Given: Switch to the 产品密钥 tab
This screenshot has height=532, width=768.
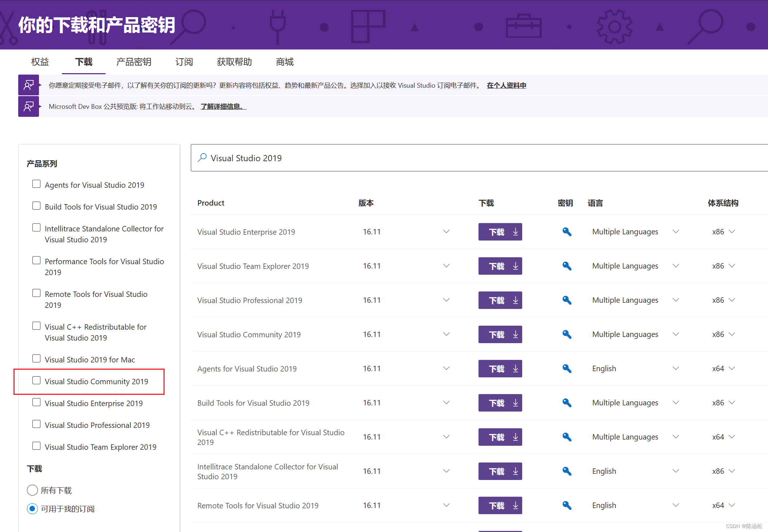Looking at the screenshot, I should pos(134,62).
